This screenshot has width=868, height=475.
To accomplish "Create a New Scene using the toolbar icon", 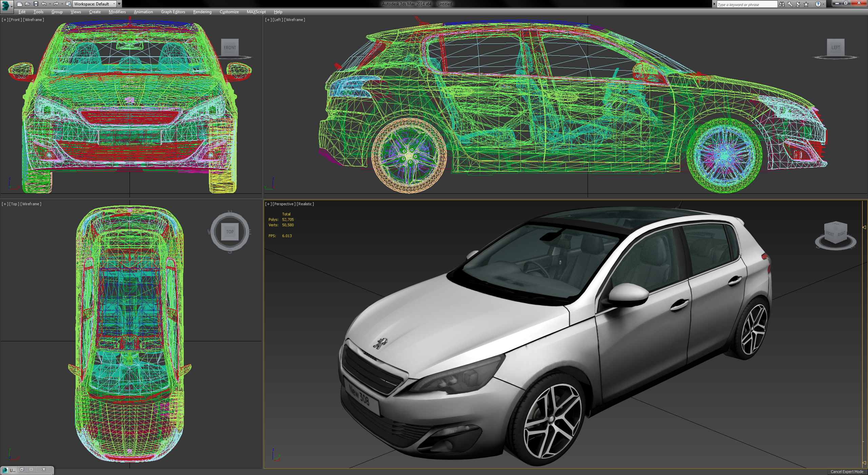I will click(20, 4).
